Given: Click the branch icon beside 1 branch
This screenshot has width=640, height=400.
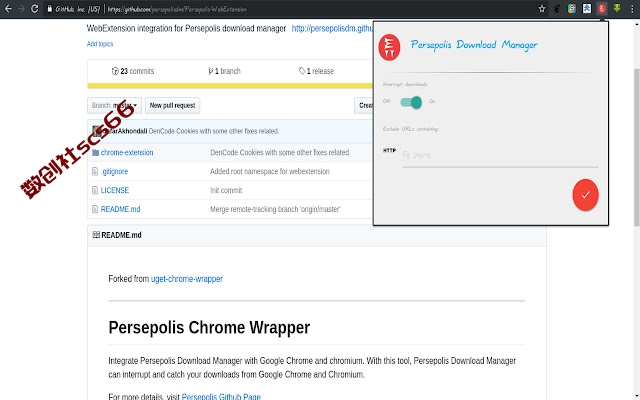Looking at the screenshot, I should (x=211, y=71).
